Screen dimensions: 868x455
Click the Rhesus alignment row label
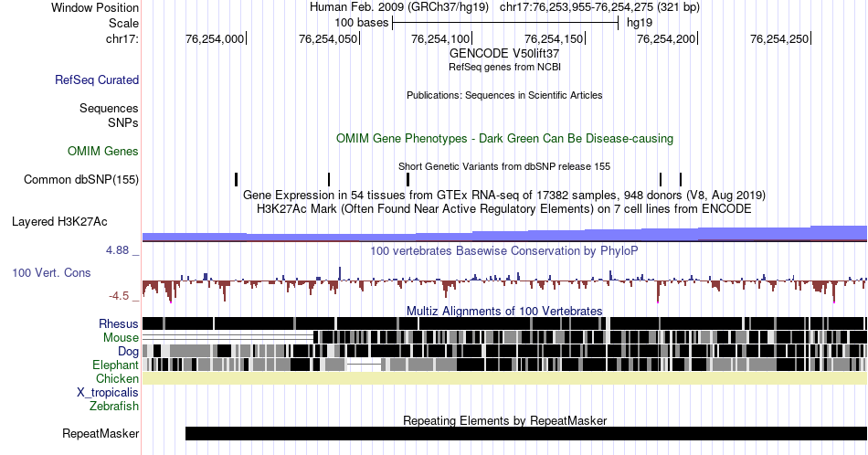pos(119,323)
